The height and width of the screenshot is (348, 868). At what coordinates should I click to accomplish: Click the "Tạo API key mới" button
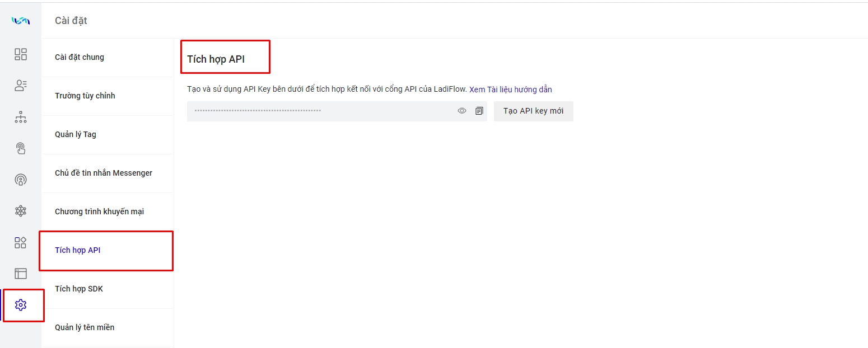click(x=533, y=111)
